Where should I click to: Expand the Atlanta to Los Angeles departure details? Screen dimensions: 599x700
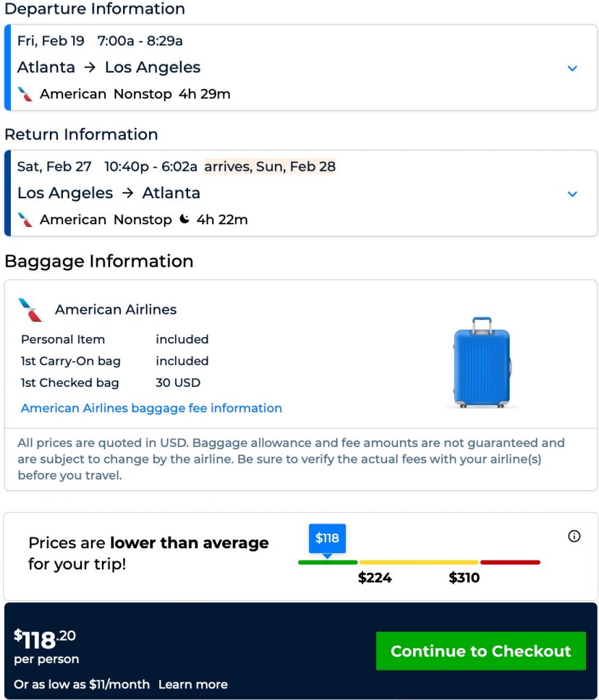(x=572, y=68)
